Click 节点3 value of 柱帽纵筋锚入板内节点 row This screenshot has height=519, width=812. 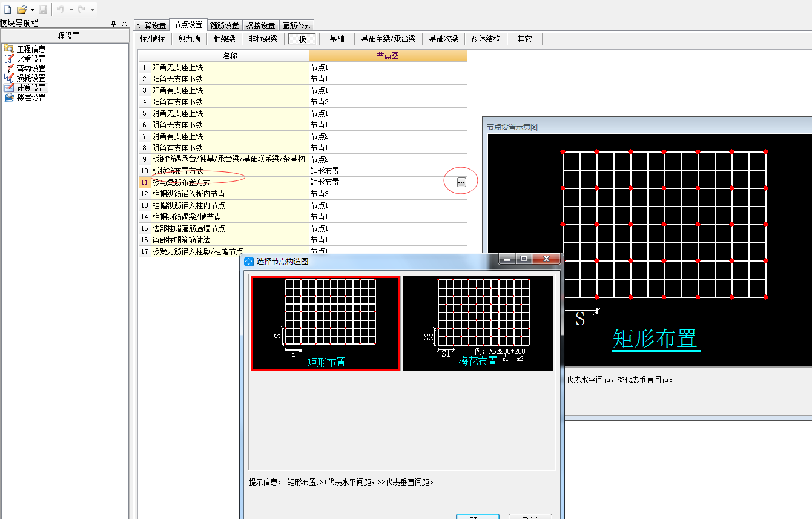(388, 194)
